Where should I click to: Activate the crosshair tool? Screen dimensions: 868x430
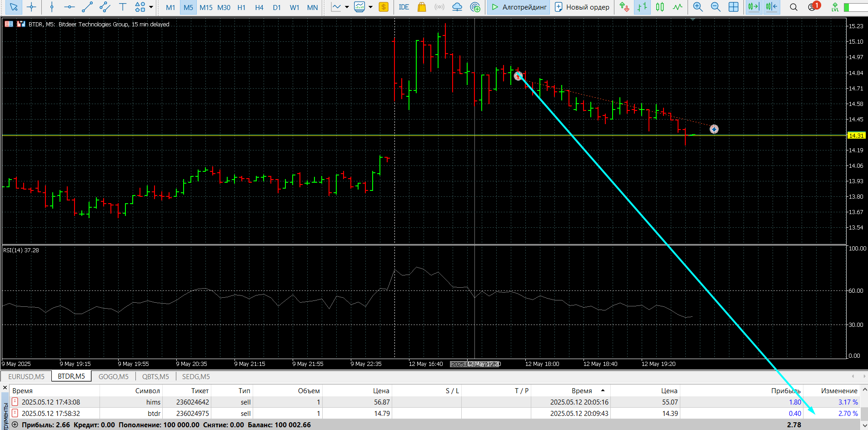click(x=31, y=7)
